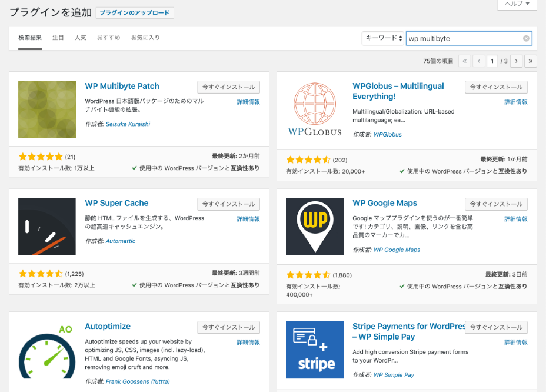
Task: Install WP Multibyte Patch now
Action: tap(228, 87)
